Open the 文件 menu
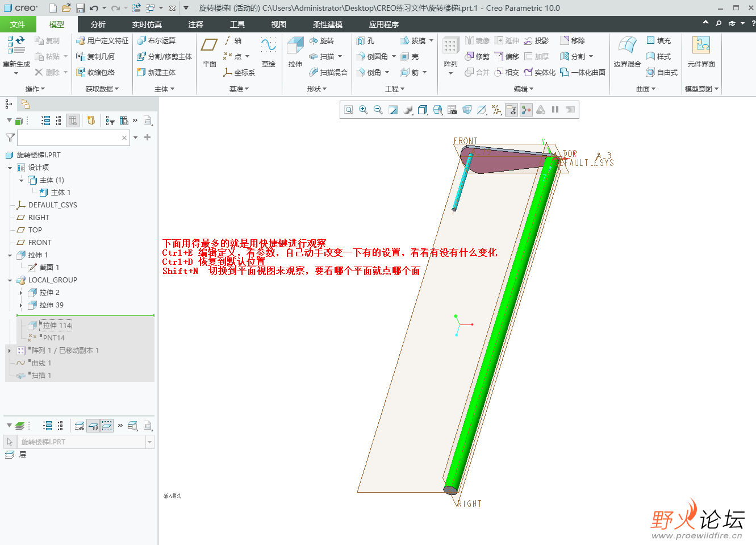Viewport: 756px width, 545px height. (x=18, y=24)
